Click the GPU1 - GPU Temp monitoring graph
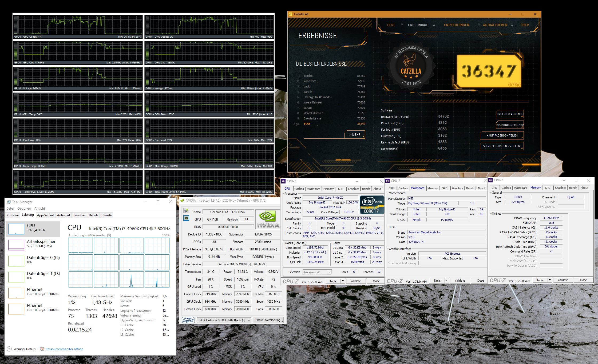Screen dimensions: 598x364 (x=209, y=104)
